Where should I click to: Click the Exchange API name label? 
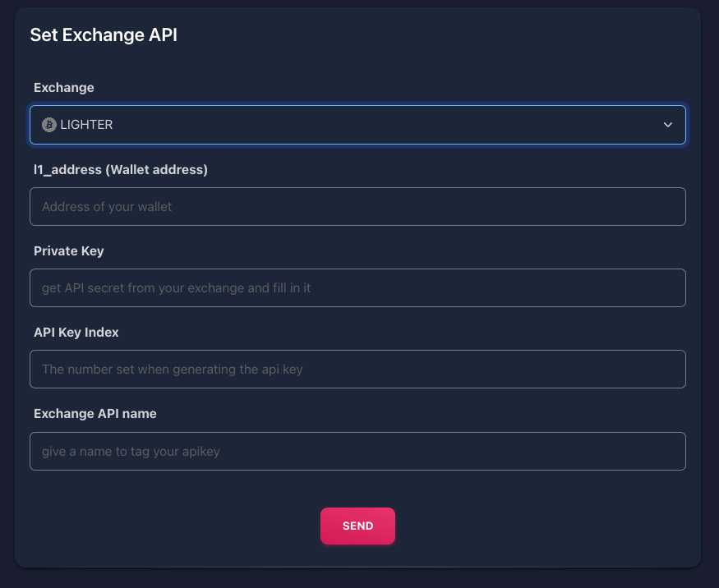95,413
